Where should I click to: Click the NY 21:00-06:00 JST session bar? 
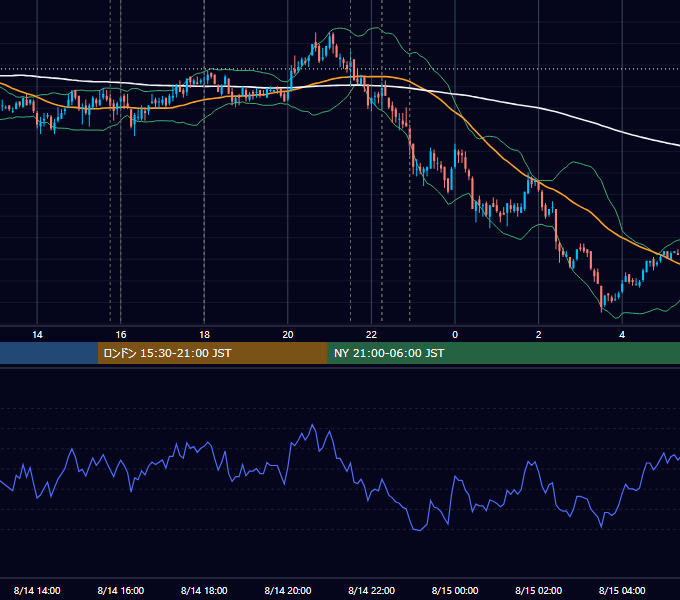coord(503,353)
